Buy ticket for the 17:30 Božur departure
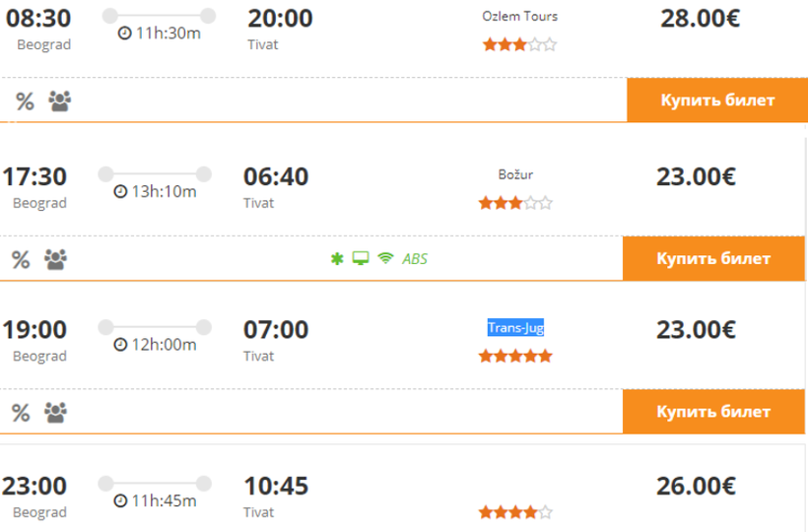The height and width of the screenshot is (532, 808). coord(713,258)
